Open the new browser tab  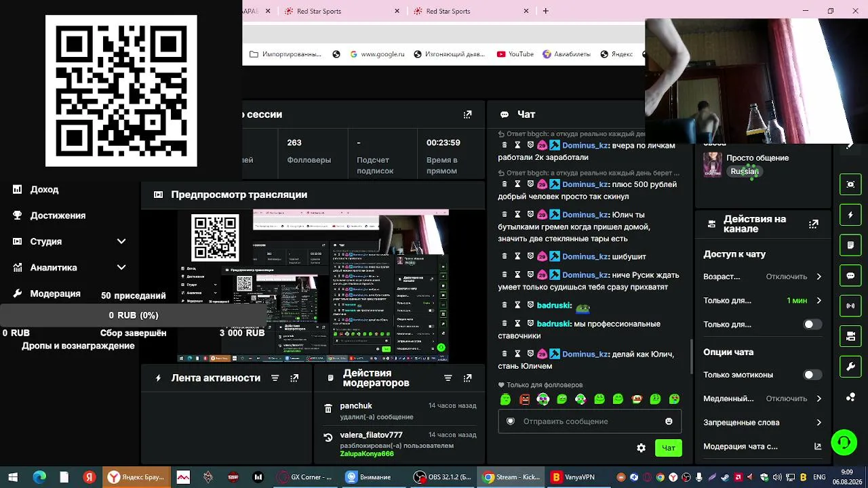point(545,11)
